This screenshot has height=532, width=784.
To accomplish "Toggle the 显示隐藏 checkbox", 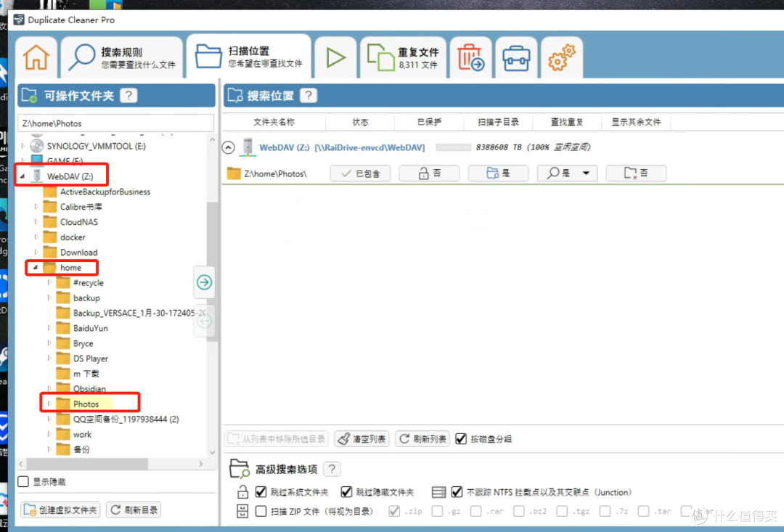I will (23, 481).
